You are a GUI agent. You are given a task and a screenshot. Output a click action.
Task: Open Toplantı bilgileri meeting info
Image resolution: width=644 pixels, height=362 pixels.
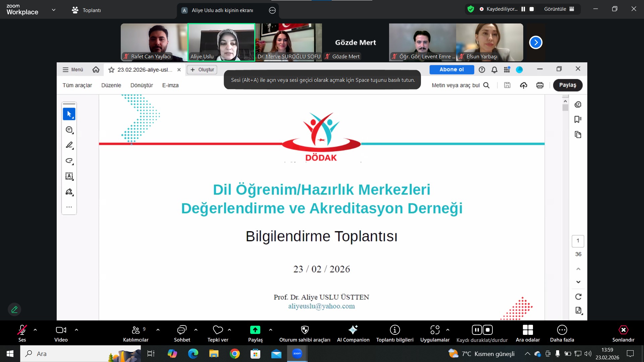click(x=394, y=330)
